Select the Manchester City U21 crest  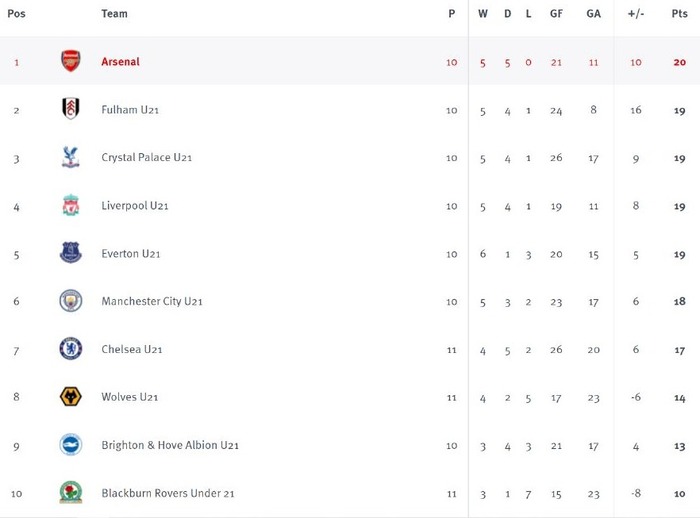click(x=71, y=301)
